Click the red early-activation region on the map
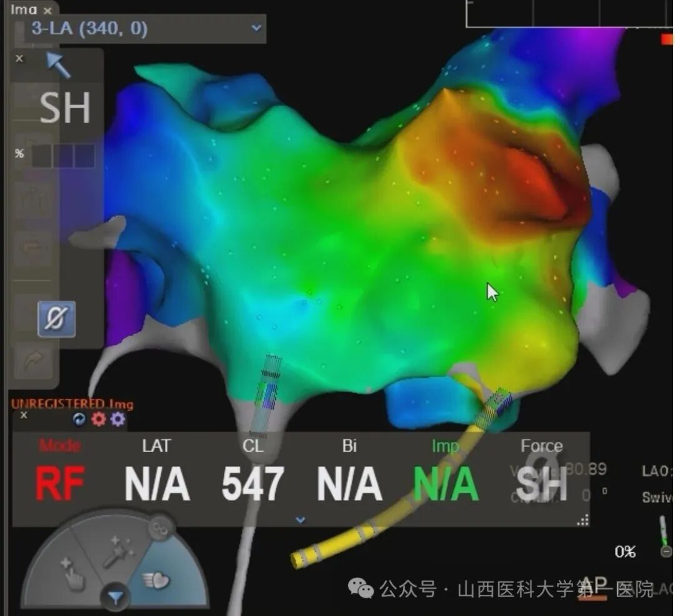The image size is (675, 616). click(538, 183)
